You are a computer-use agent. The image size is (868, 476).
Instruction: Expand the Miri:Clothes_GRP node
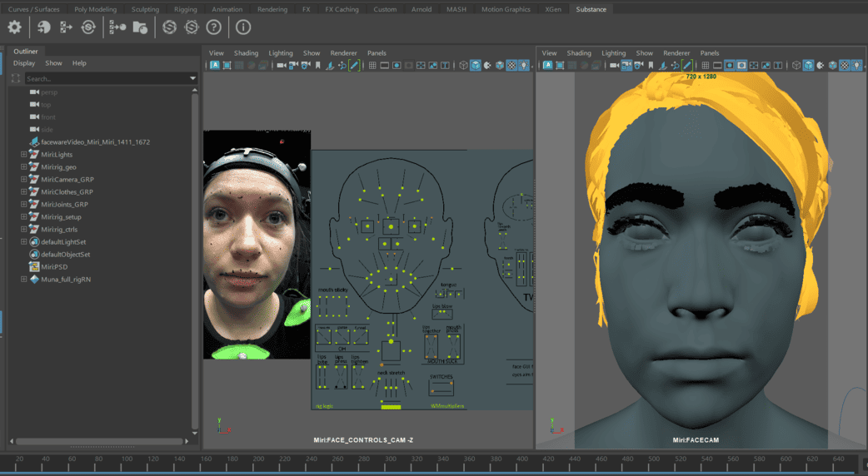[23, 192]
